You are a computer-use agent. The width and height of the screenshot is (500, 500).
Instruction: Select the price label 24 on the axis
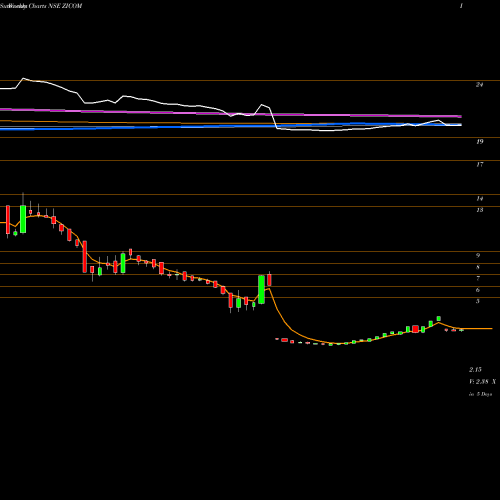click(x=479, y=85)
